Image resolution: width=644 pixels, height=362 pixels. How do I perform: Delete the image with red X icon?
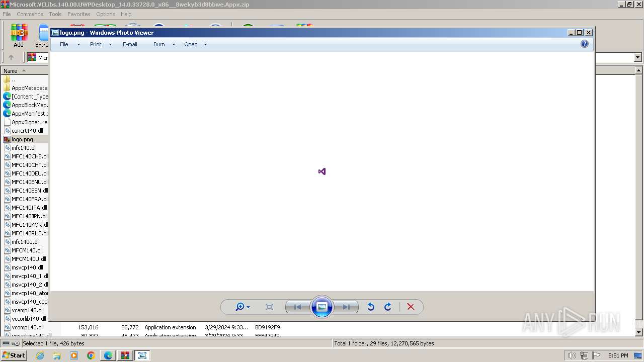(x=411, y=307)
